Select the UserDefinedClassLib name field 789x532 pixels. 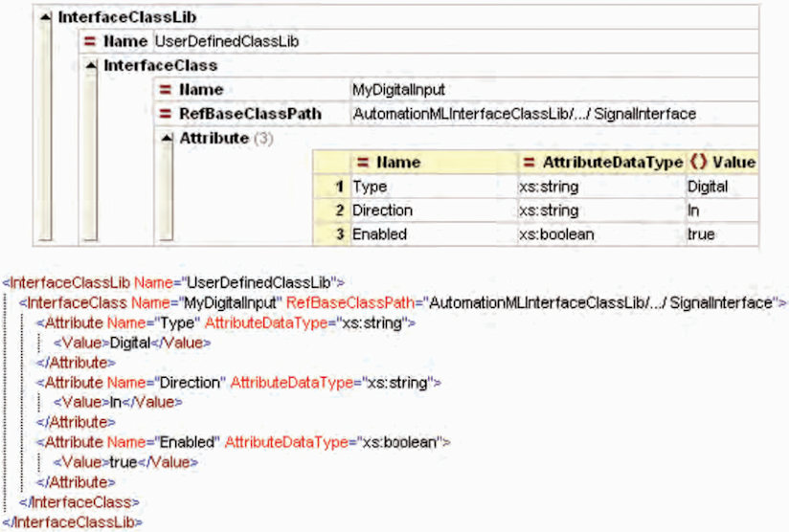pyautogui.click(x=455, y=41)
